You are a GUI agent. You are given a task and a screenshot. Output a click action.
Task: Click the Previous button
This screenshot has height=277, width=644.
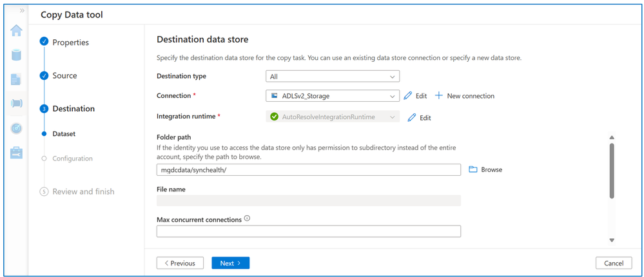pyautogui.click(x=180, y=263)
